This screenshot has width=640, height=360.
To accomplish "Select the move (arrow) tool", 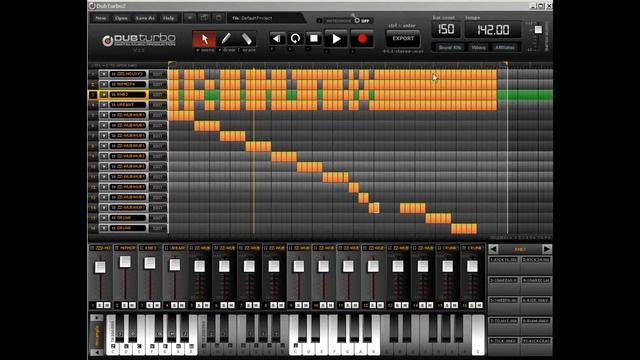I will click(x=204, y=39).
